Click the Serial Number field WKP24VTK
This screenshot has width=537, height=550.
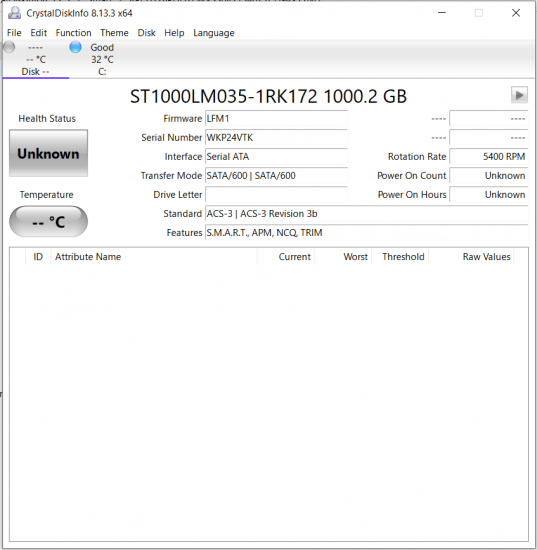pyautogui.click(x=276, y=138)
